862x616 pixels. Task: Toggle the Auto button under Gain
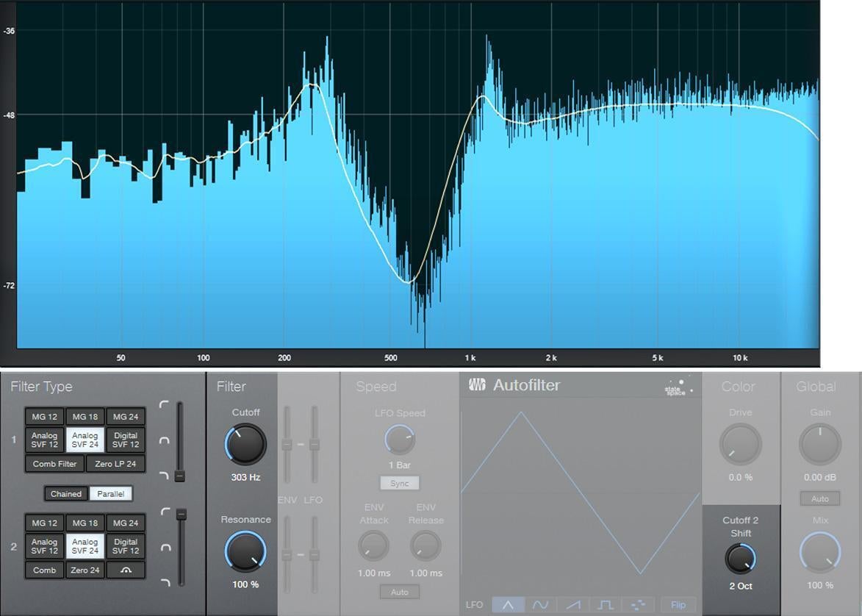point(819,498)
